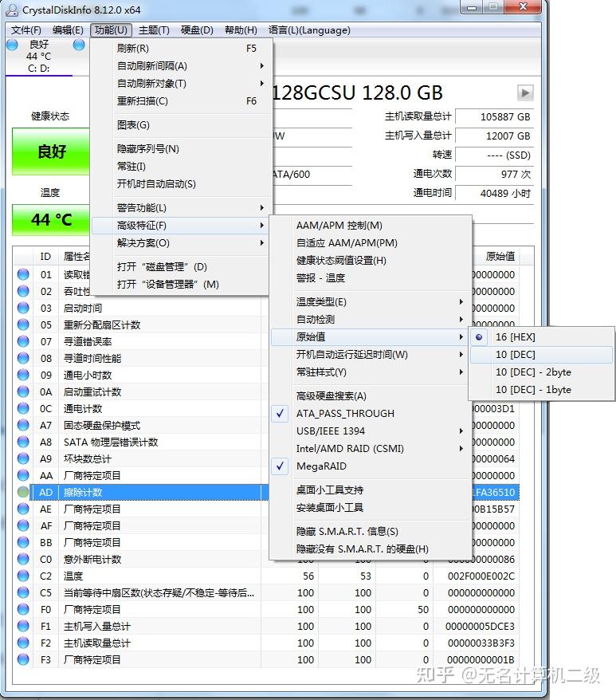Click the status circle for AD 擦除计数

pos(23,492)
